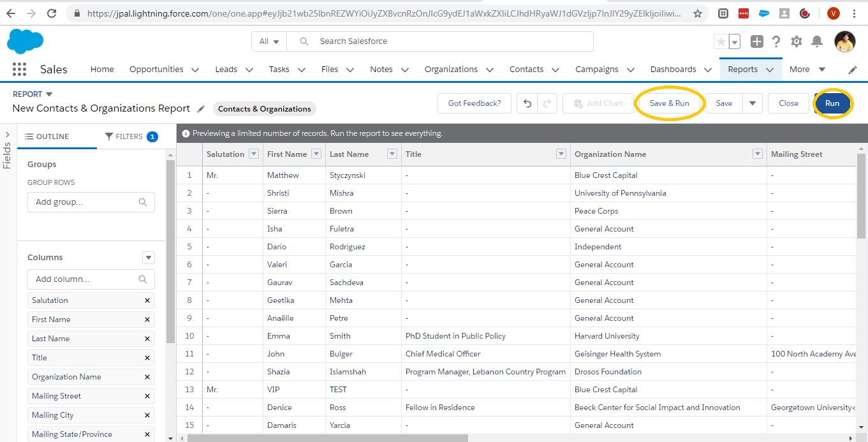
Task: Edit report name pencil icon
Action: [201, 109]
